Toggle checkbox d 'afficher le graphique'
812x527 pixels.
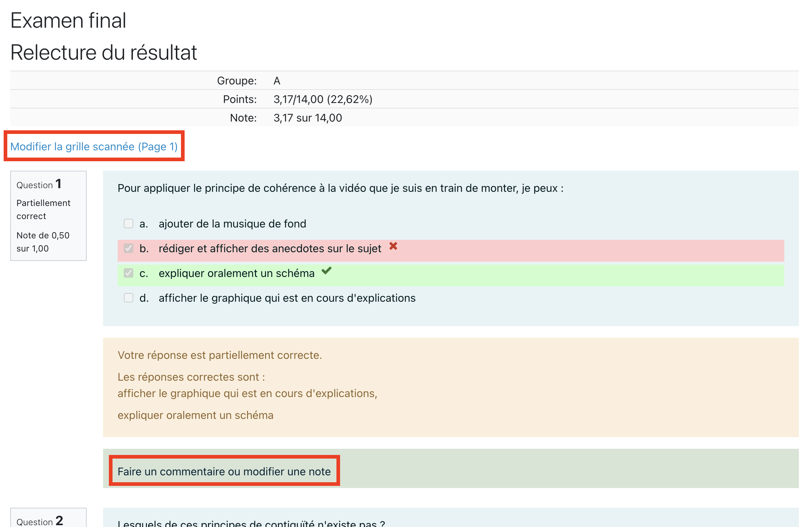pos(129,298)
